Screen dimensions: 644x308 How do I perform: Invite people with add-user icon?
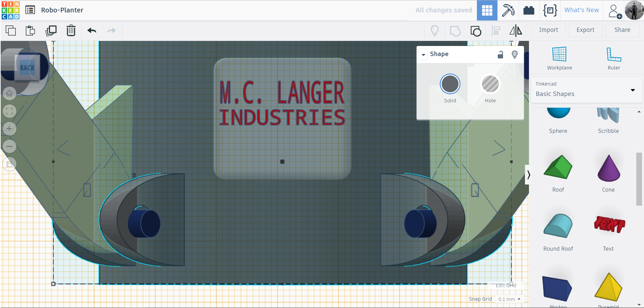coord(615,11)
